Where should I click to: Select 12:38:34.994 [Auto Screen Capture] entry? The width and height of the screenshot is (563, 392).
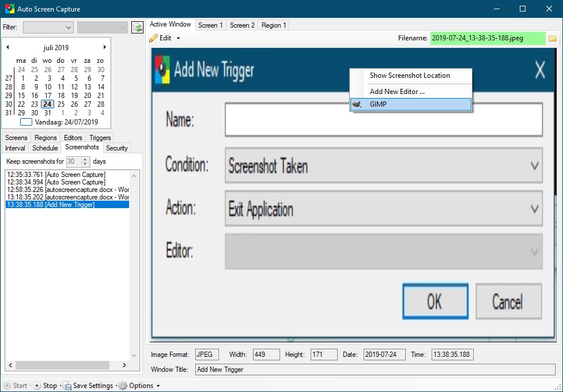(x=67, y=182)
